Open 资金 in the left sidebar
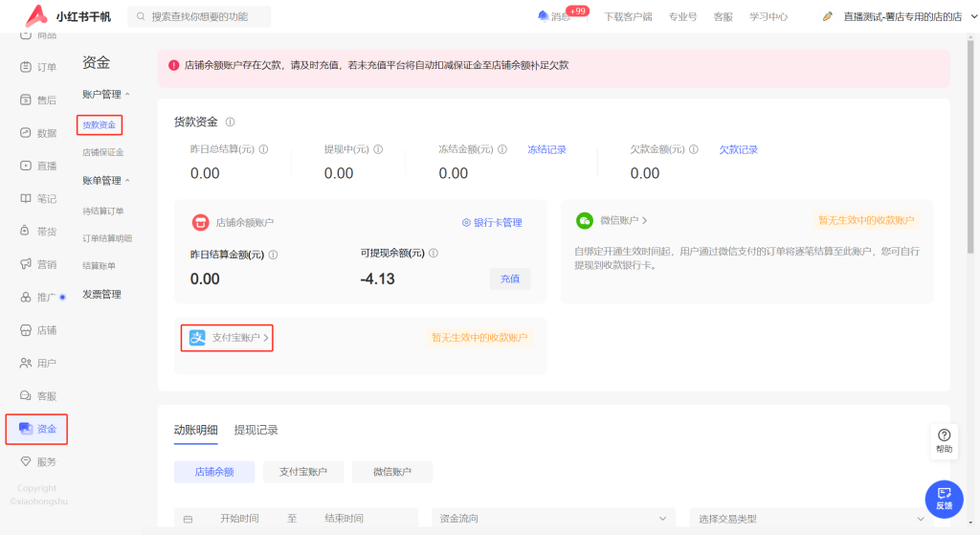 [x=37, y=429]
